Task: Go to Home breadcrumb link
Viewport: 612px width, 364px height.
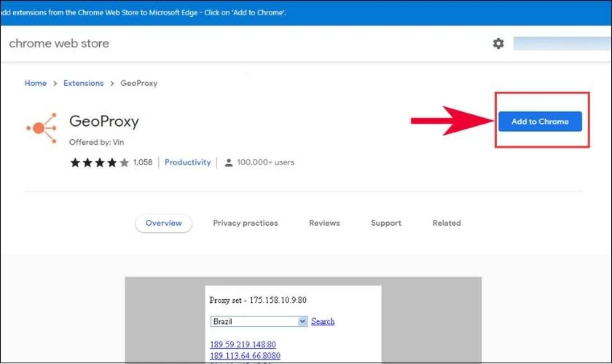Action: coord(36,83)
